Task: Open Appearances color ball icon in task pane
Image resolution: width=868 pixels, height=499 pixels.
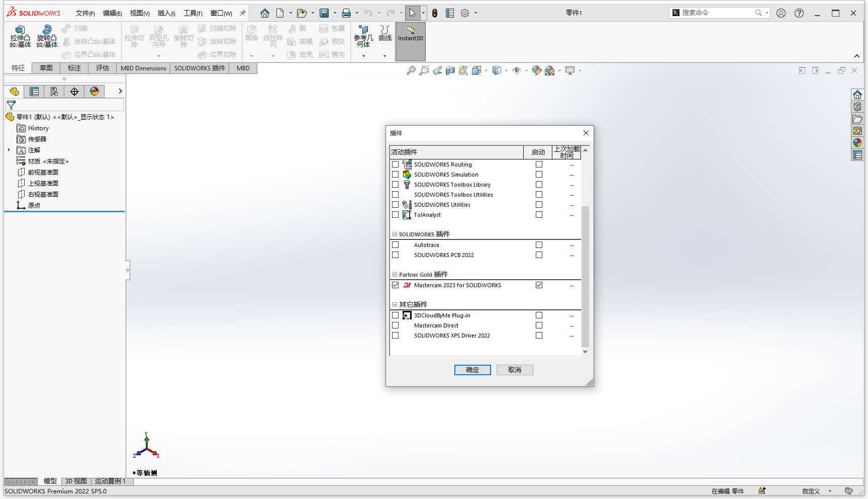Action: (x=857, y=143)
